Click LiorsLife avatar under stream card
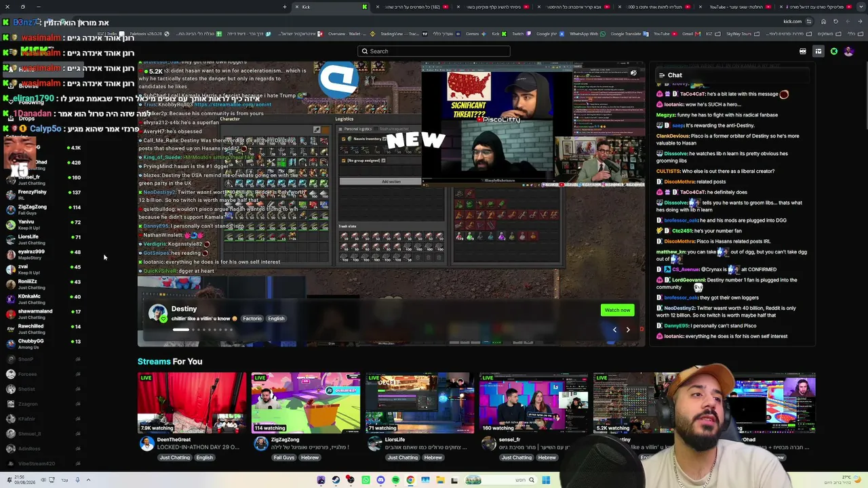Viewport: 868px width, 488px height. pyautogui.click(x=374, y=443)
